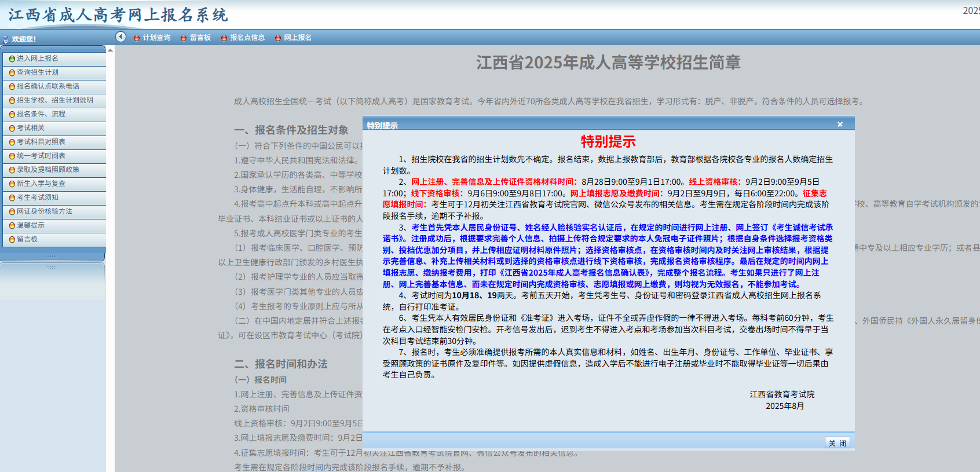Click the sidebar icon next to 考生考试须知
980x472 pixels.
point(12,198)
